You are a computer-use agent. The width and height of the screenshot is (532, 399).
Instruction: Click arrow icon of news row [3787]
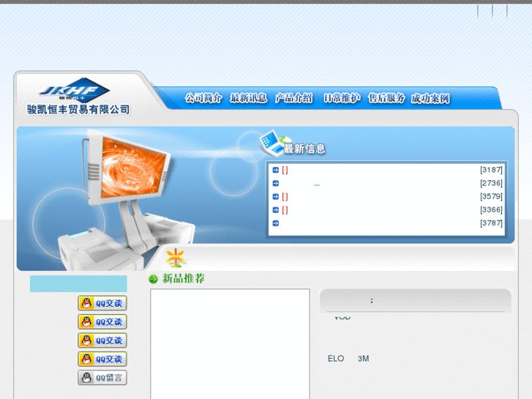coord(275,223)
